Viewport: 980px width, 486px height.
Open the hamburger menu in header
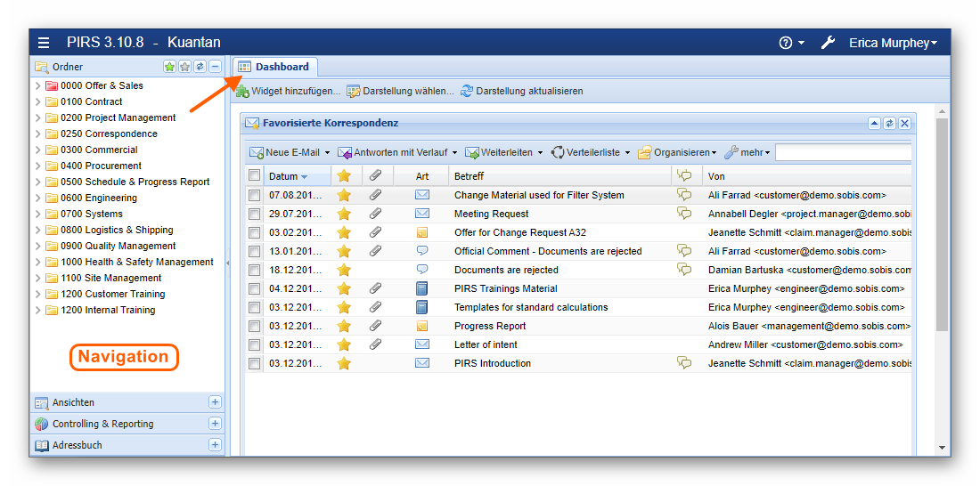click(x=43, y=43)
